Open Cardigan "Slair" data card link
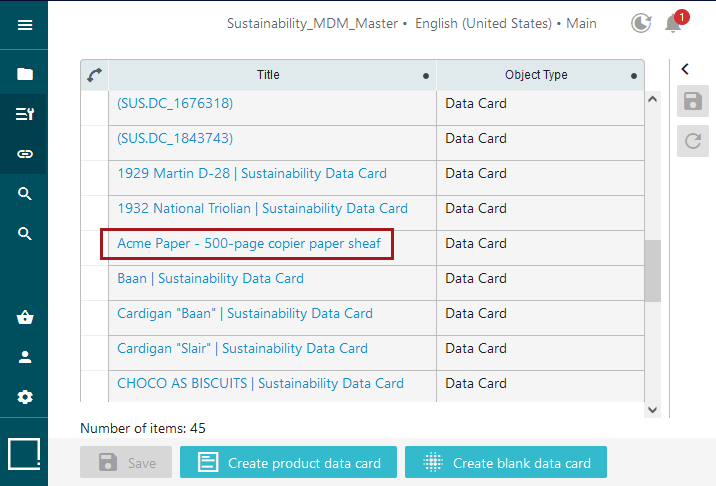The width and height of the screenshot is (716, 486). pos(242,349)
